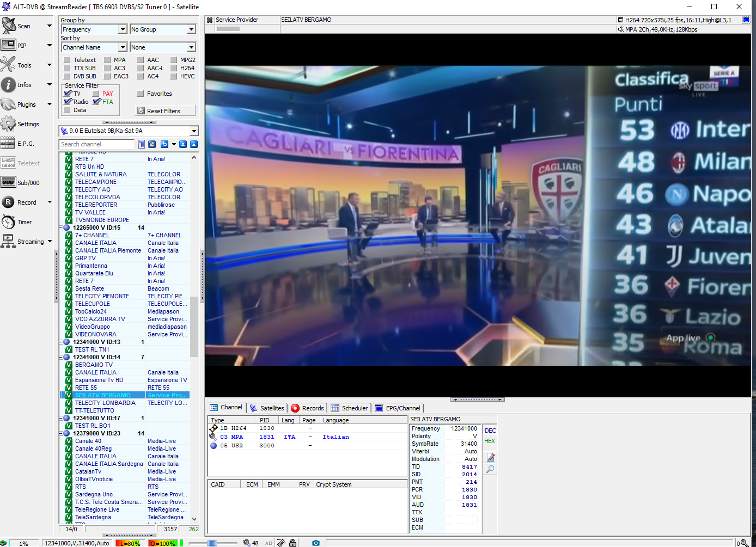Screen dimensions: 756x547
Task: Switch to the Records tab
Action: [308, 408]
